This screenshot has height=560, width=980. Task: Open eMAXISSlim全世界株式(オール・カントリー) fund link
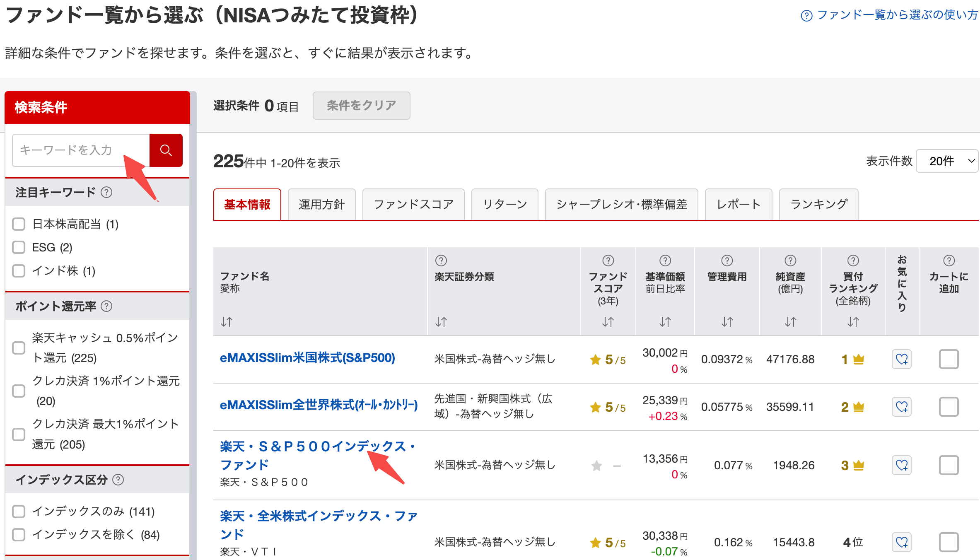click(x=319, y=405)
